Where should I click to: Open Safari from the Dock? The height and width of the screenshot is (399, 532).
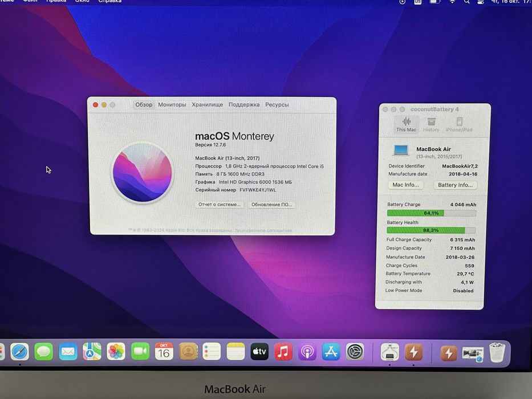pos(19,352)
